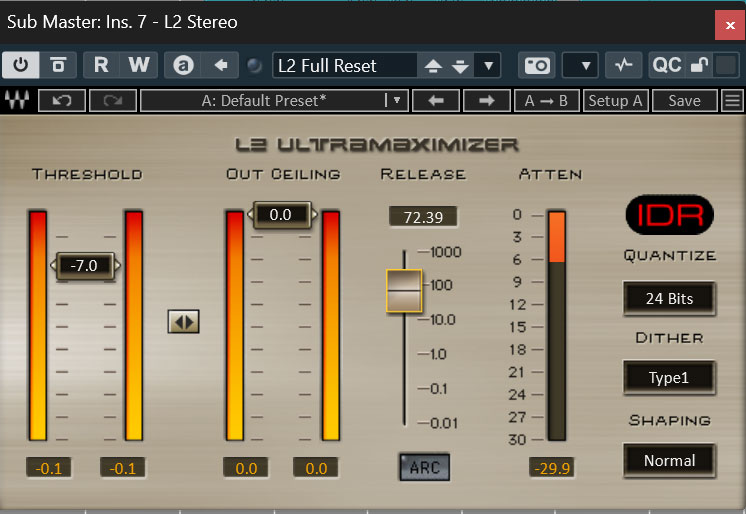
Task: Click the camera snapshot icon
Action: point(537,65)
